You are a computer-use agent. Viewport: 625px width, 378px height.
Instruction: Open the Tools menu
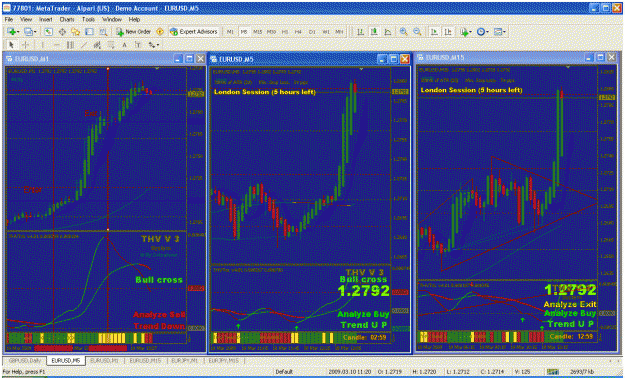click(x=88, y=19)
